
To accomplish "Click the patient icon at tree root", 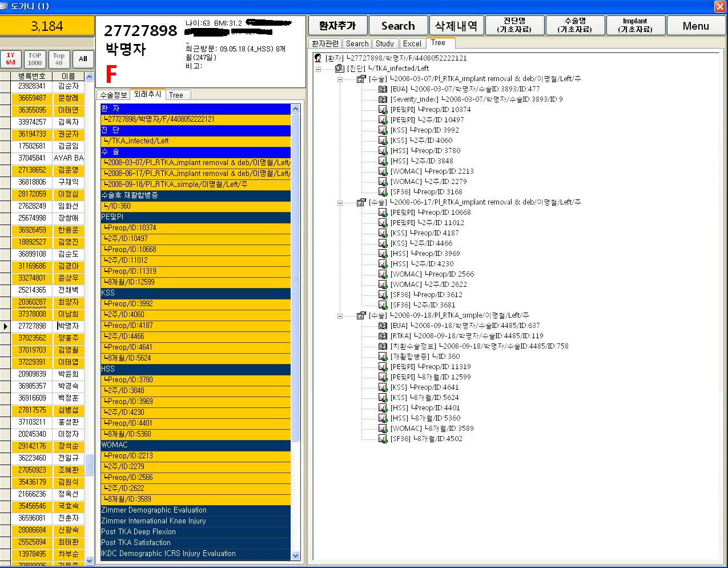I will 318,58.
